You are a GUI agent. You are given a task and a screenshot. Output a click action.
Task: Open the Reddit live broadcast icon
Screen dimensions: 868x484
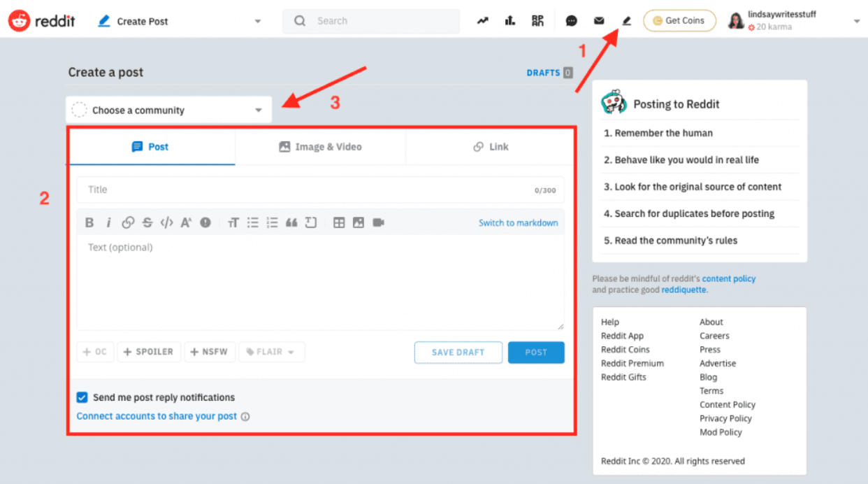pos(537,21)
